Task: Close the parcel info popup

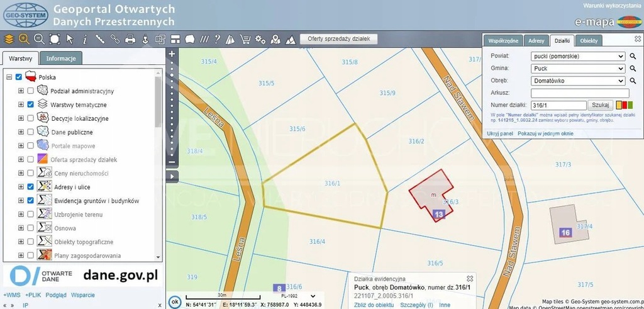Action: click(x=470, y=279)
